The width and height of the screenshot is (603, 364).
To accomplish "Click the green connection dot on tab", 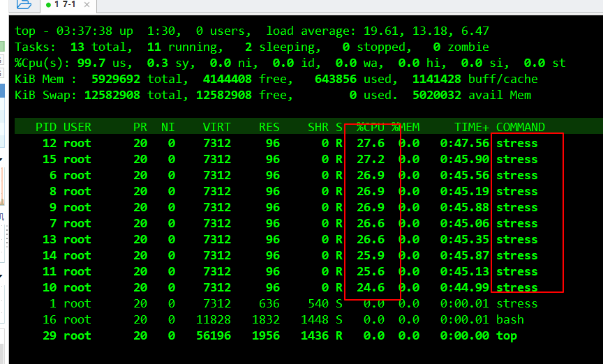I will [x=48, y=5].
